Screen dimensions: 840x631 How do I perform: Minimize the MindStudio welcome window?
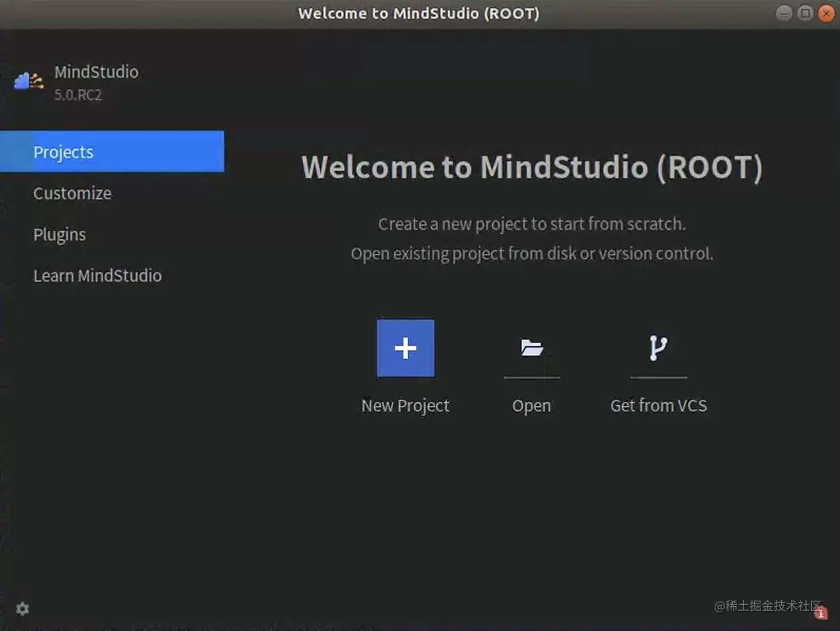point(784,13)
